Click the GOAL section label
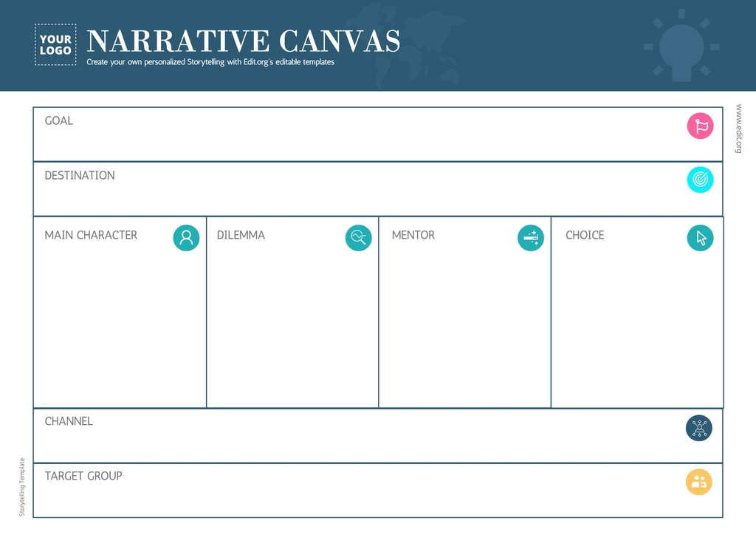Viewport: 756px width, 535px height. (59, 120)
